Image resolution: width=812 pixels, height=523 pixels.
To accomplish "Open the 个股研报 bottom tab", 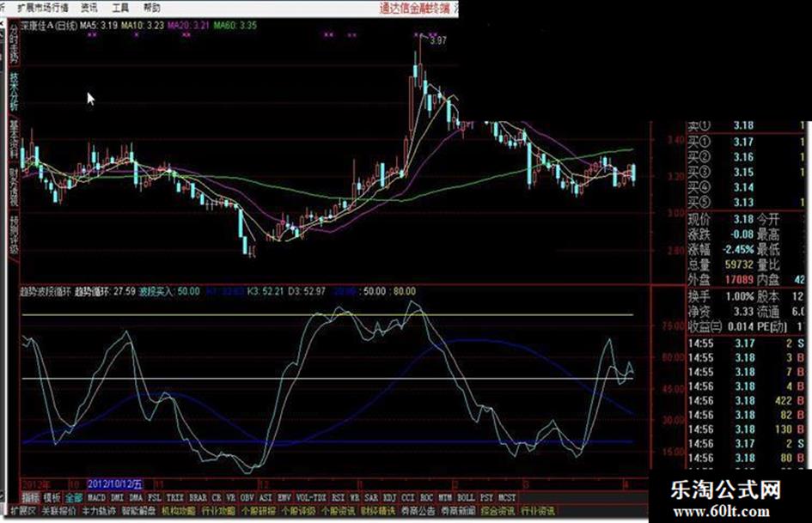I will [x=259, y=511].
